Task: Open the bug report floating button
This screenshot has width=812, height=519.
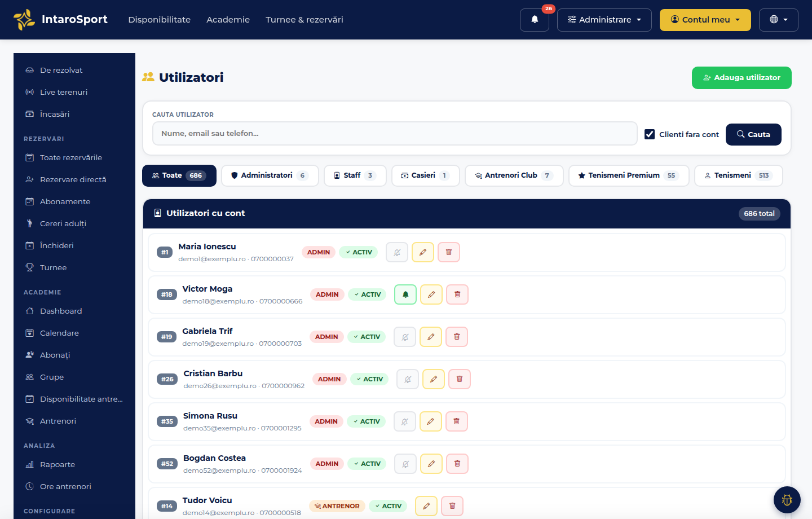Action: point(787,500)
